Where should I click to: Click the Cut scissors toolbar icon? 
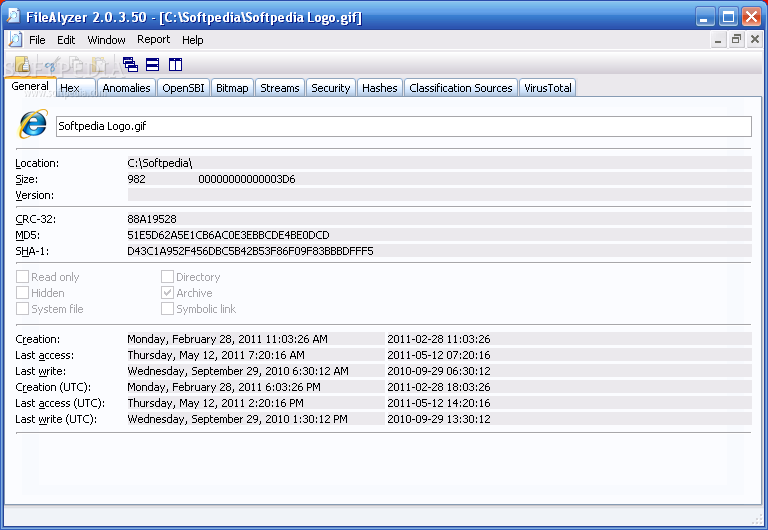pos(51,65)
